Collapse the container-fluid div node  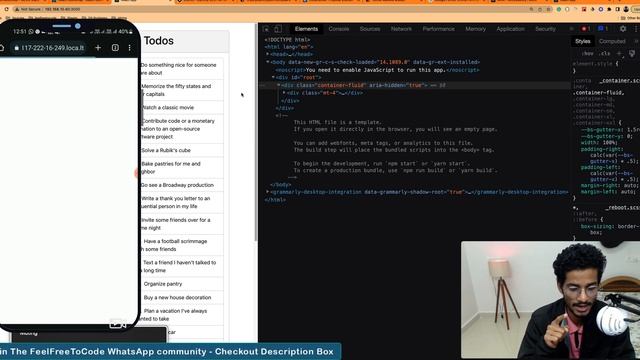[278, 85]
